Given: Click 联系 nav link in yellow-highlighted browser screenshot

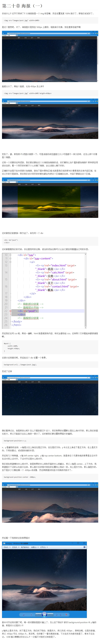Looking at the screenshot, I should [x=39, y=184].
